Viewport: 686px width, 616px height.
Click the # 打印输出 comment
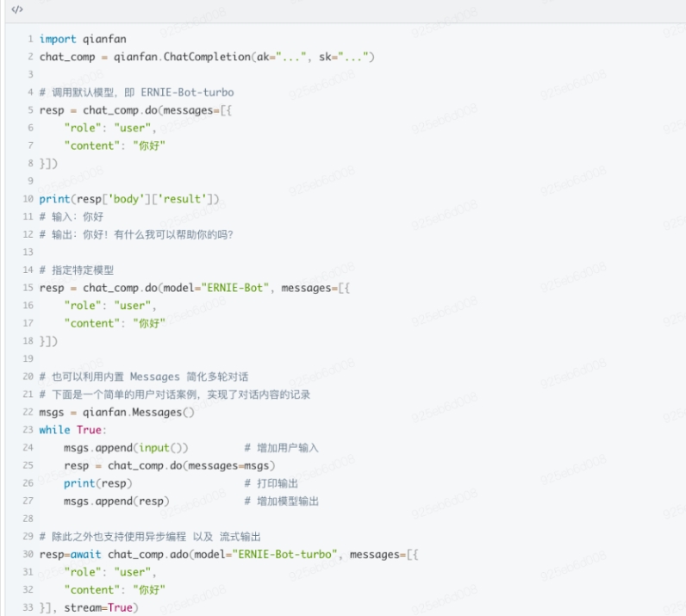pyautogui.click(x=271, y=483)
